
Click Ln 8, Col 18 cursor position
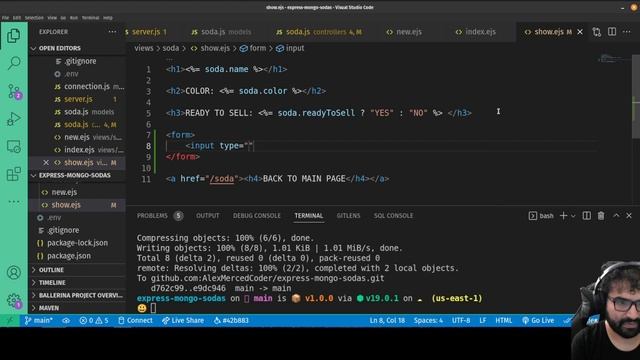click(x=387, y=320)
